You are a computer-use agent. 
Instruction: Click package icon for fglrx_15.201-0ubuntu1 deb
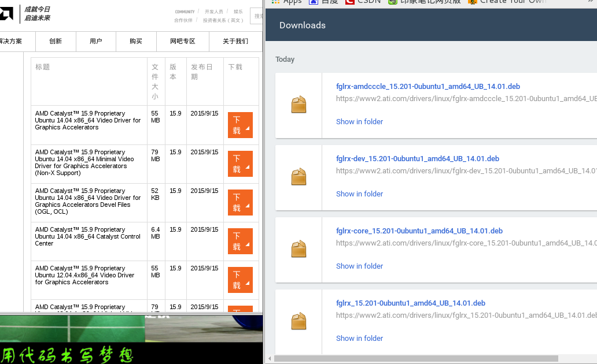tap(299, 321)
